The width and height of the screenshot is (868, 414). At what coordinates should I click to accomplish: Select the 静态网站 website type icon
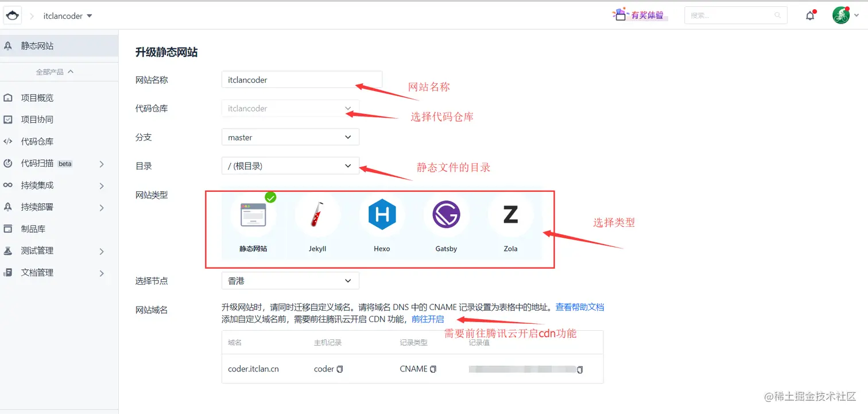pyautogui.click(x=253, y=214)
